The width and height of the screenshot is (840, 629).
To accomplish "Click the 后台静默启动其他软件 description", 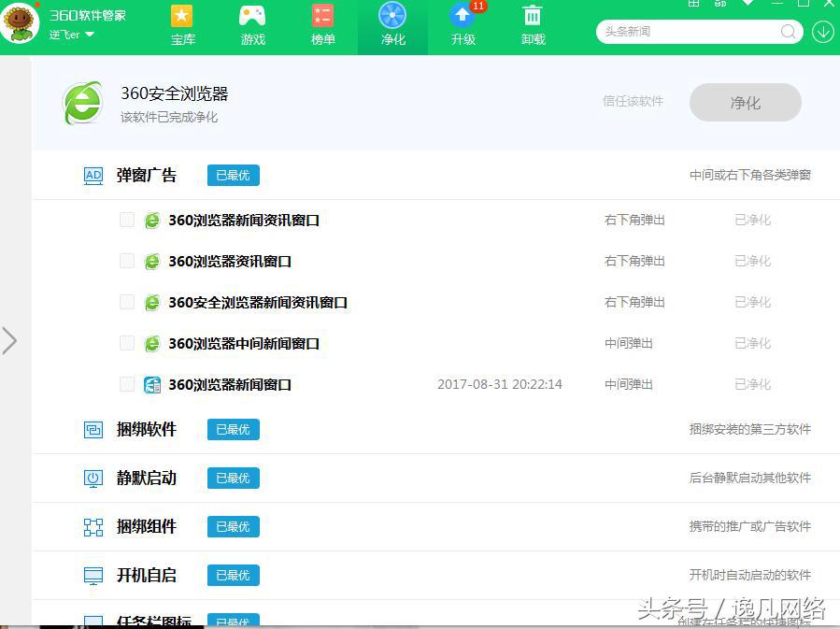I will pyautogui.click(x=750, y=478).
